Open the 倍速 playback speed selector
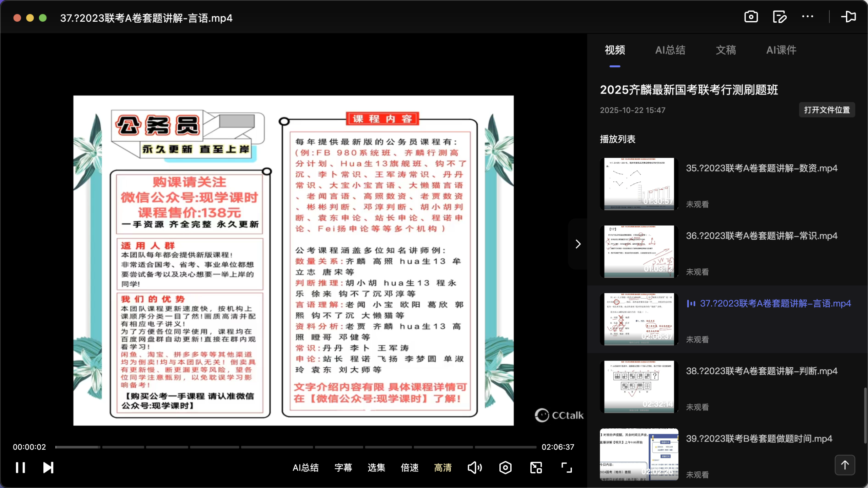The image size is (868, 488). click(409, 468)
